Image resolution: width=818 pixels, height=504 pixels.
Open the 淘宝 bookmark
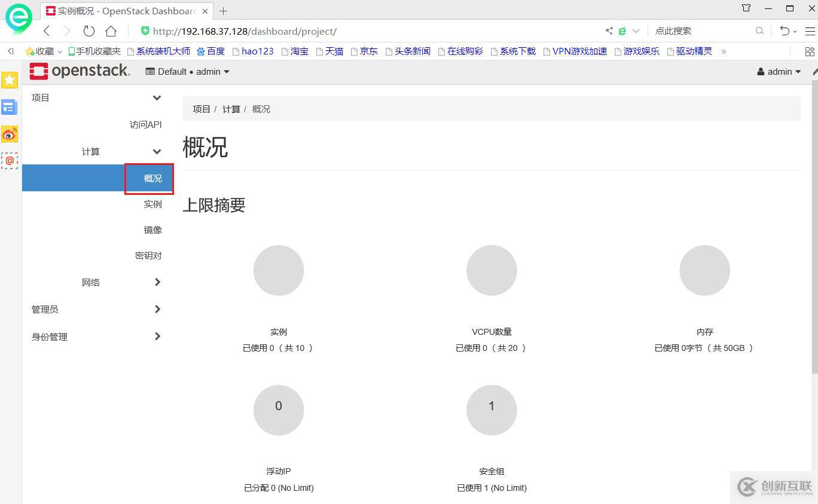295,51
